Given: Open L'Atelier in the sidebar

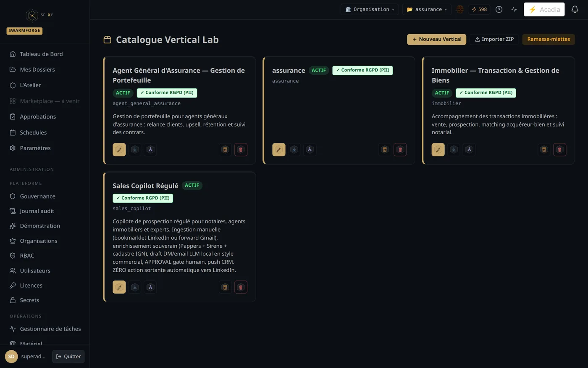Looking at the screenshot, I should (45, 85).
